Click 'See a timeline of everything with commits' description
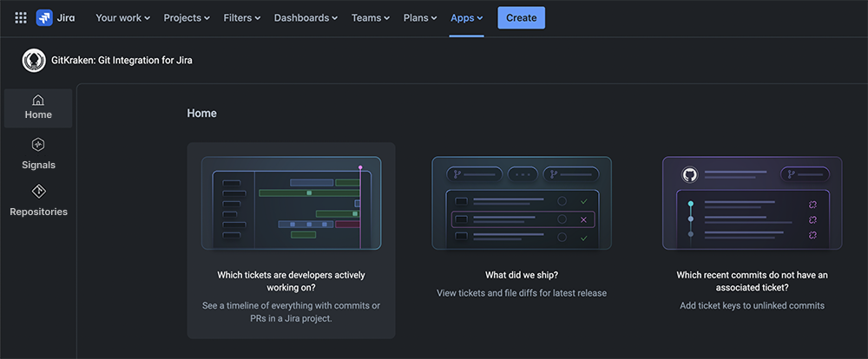This screenshot has width=868, height=359. (291, 312)
